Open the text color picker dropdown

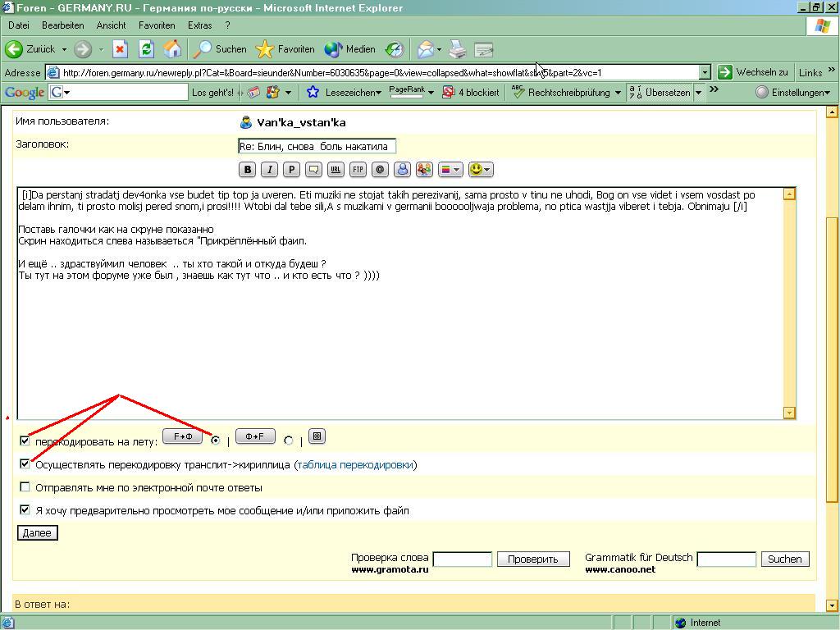(x=450, y=170)
